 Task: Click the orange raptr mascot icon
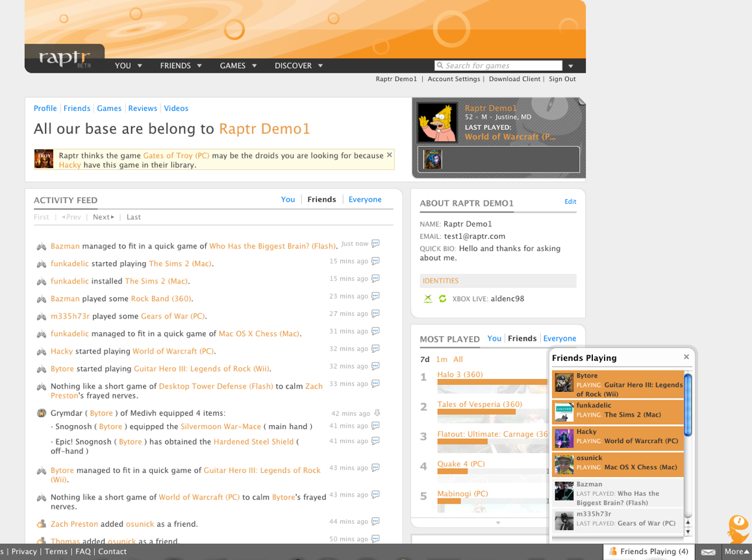pyautogui.click(x=737, y=528)
